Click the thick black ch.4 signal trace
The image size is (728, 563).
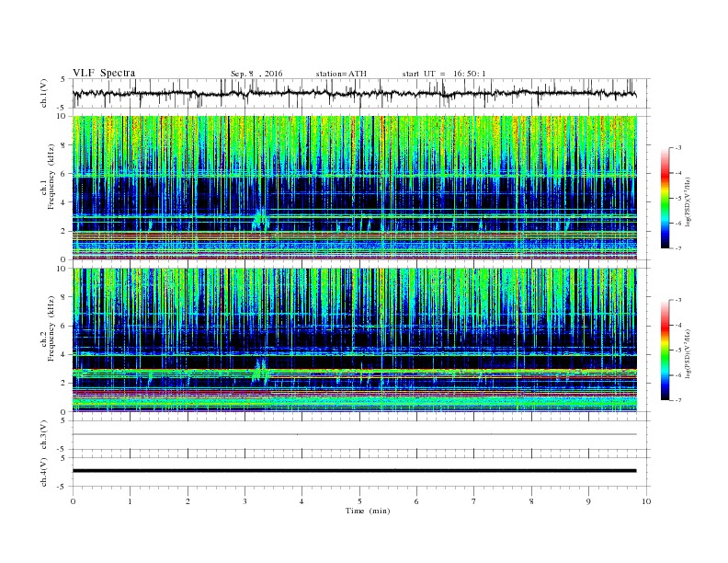coord(354,471)
